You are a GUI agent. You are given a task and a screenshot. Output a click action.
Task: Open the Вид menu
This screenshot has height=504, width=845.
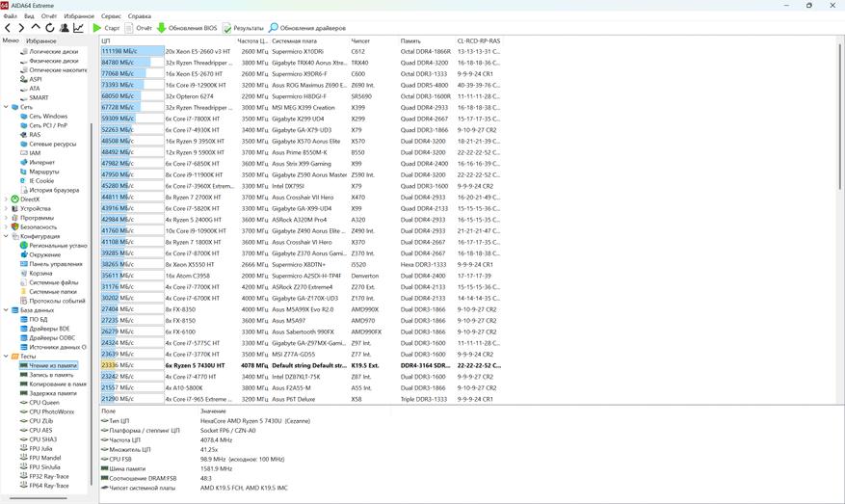pyautogui.click(x=29, y=16)
